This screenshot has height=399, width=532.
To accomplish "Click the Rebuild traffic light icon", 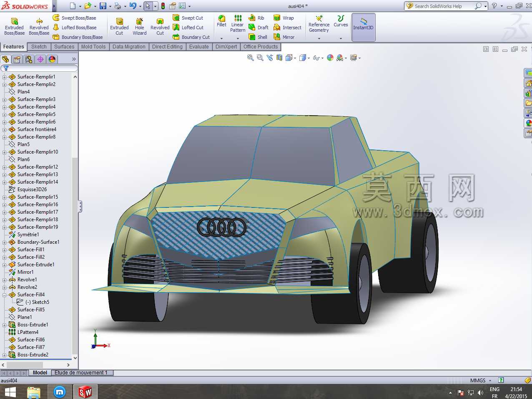I will click(163, 6).
